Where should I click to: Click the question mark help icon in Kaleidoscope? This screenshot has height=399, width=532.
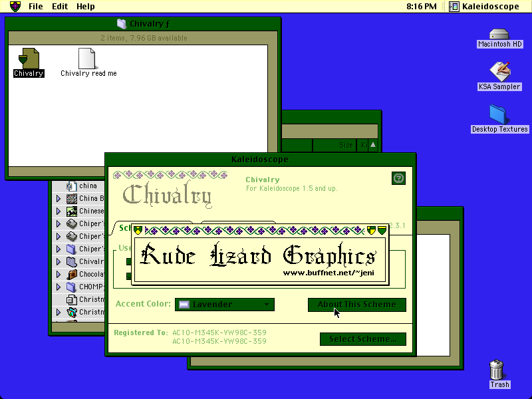(x=398, y=178)
